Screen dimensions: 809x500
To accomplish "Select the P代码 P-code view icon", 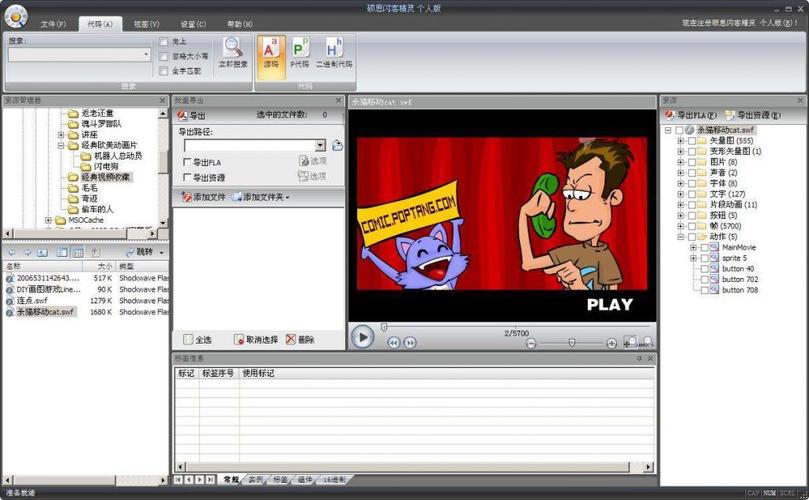I will [300, 47].
